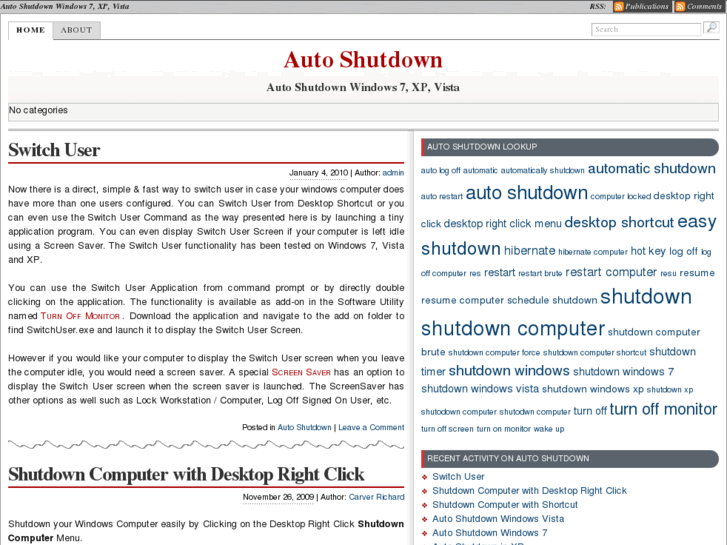The image size is (727, 545).
Task: Select the 'schedule shutdown' tag
Action: click(552, 300)
